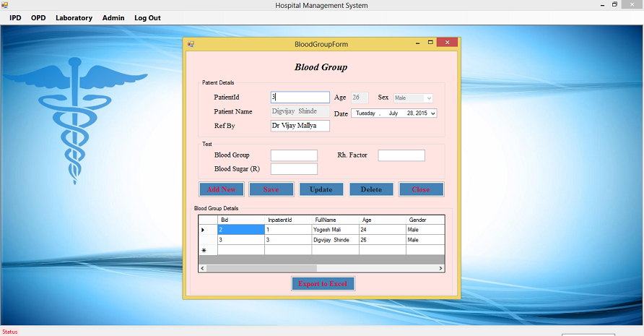
Task: Select the Yogesh Mali cell
Action: pos(335,230)
